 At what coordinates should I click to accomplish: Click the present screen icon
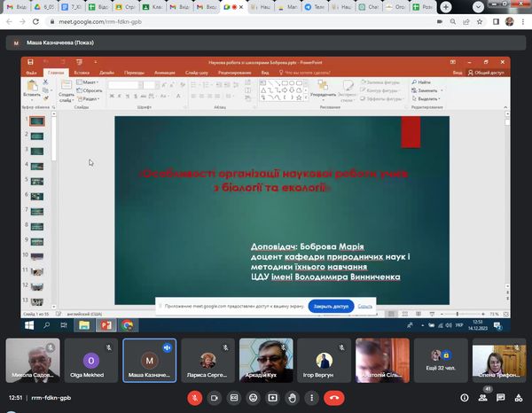point(273,398)
